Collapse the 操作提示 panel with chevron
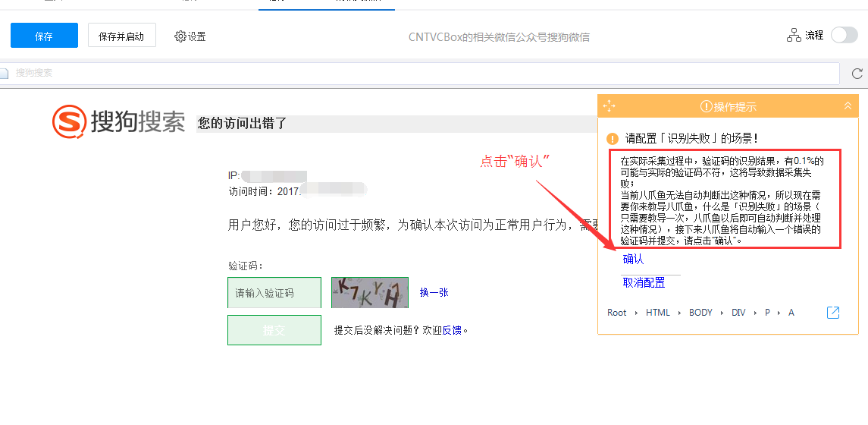The height and width of the screenshot is (425, 868). click(x=848, y=105)
